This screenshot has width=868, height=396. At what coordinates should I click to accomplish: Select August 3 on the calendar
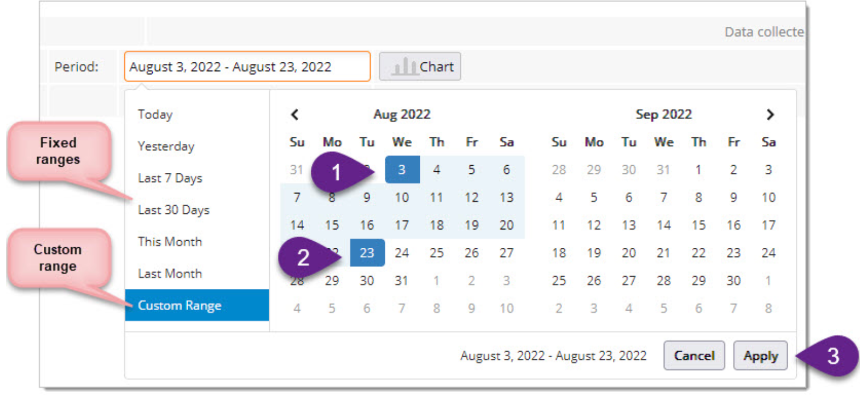point(402,170)
